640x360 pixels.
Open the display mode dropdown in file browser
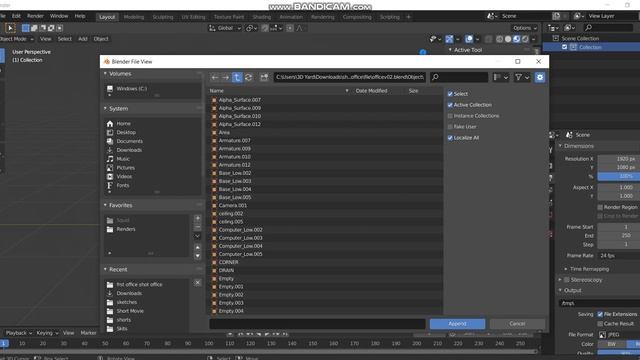501,77
